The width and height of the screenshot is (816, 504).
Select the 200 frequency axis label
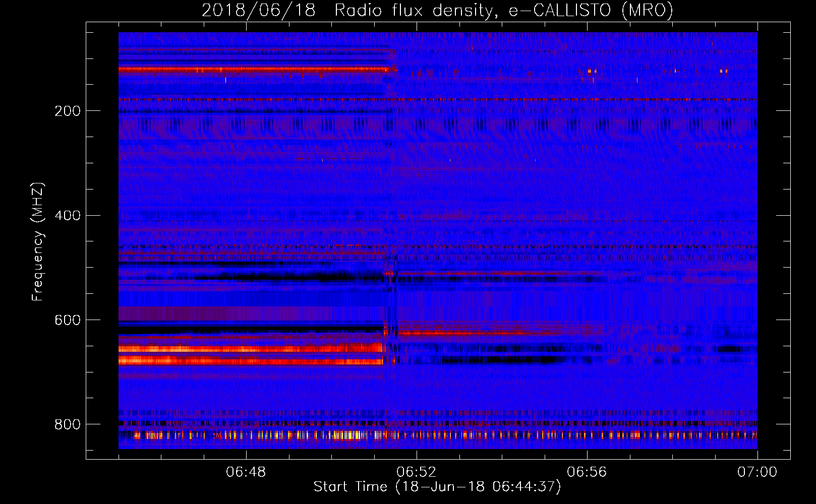coord(68,111)
